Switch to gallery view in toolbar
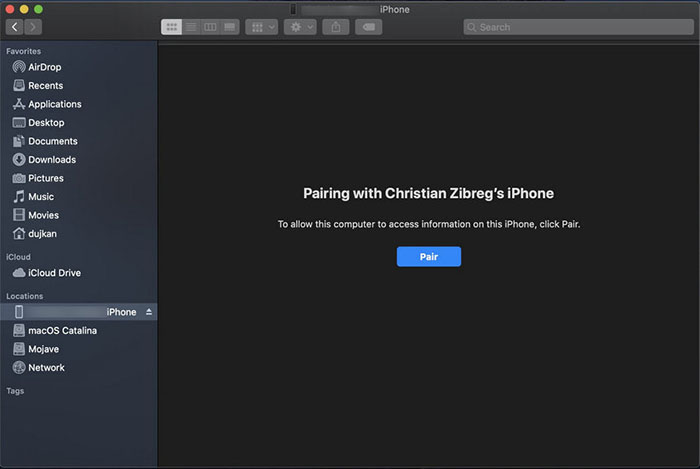700x469 pixels. coord(229,27)
